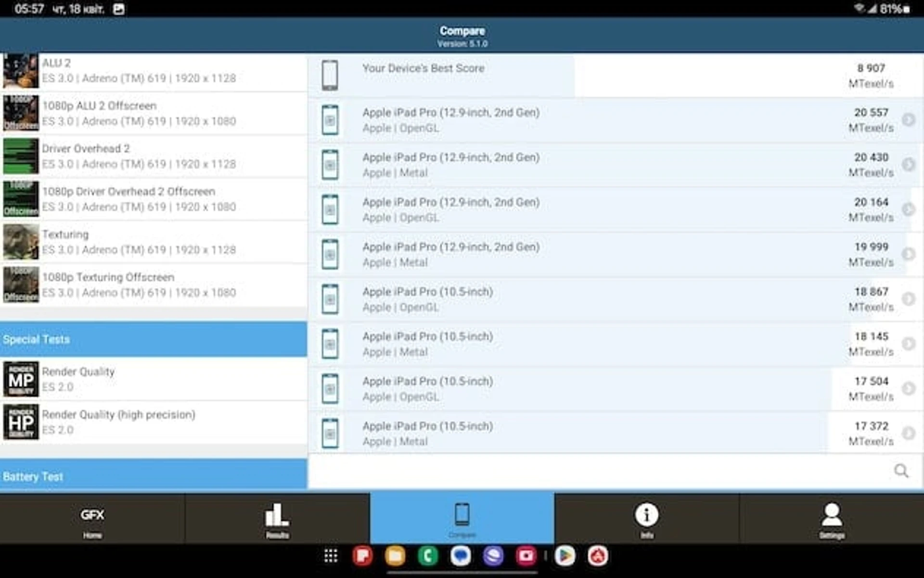Choose 1080p Driver Overhead 2 Offscreen thumbnail
Viewport: 924px width, 578px height.
[x=21, y=199]
